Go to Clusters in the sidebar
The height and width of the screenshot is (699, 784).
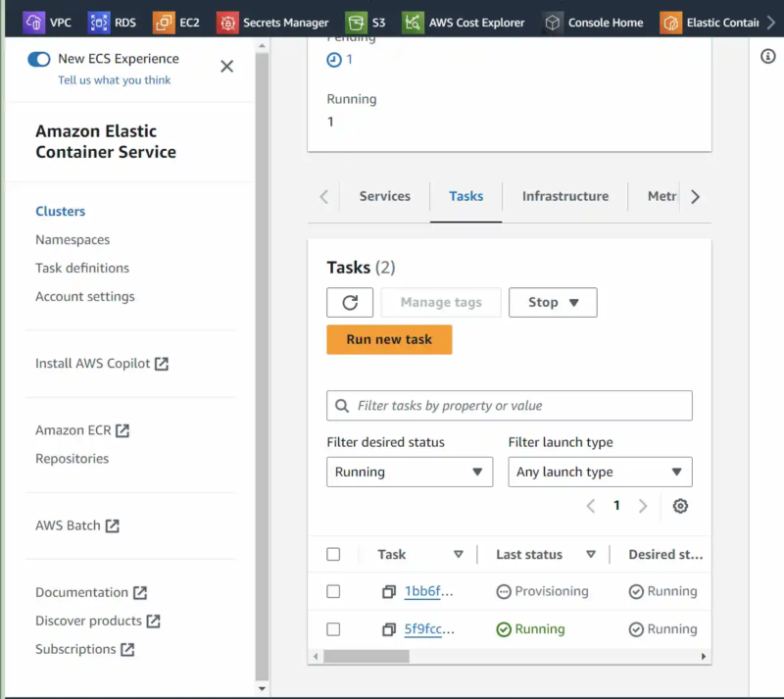(61, 211)
